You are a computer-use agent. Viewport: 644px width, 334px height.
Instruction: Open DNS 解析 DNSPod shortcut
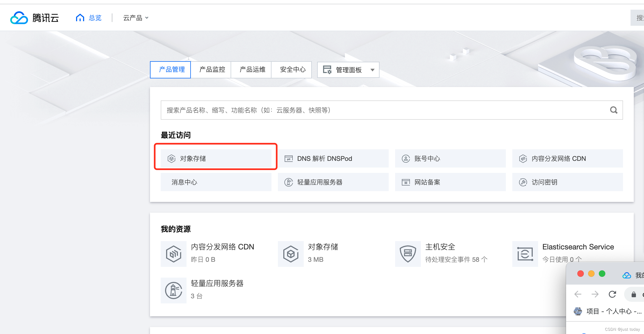point(333,158)
